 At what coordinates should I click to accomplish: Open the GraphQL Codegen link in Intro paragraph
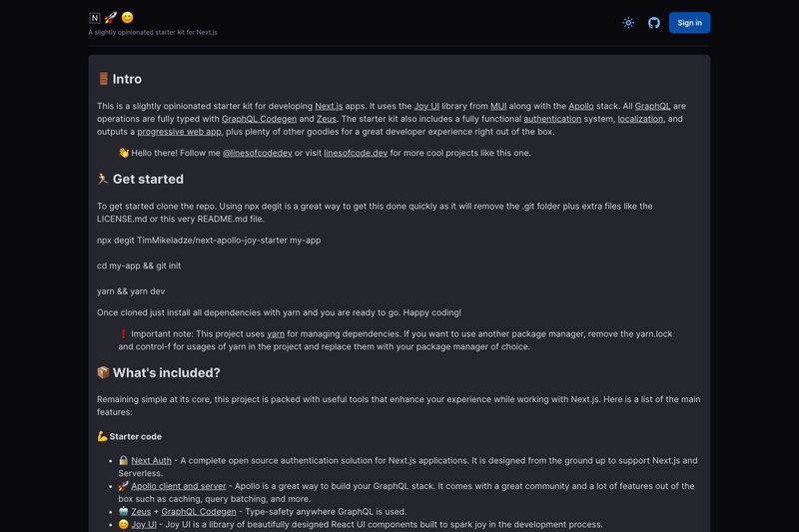pyautogui.click(x=259, y=119)
